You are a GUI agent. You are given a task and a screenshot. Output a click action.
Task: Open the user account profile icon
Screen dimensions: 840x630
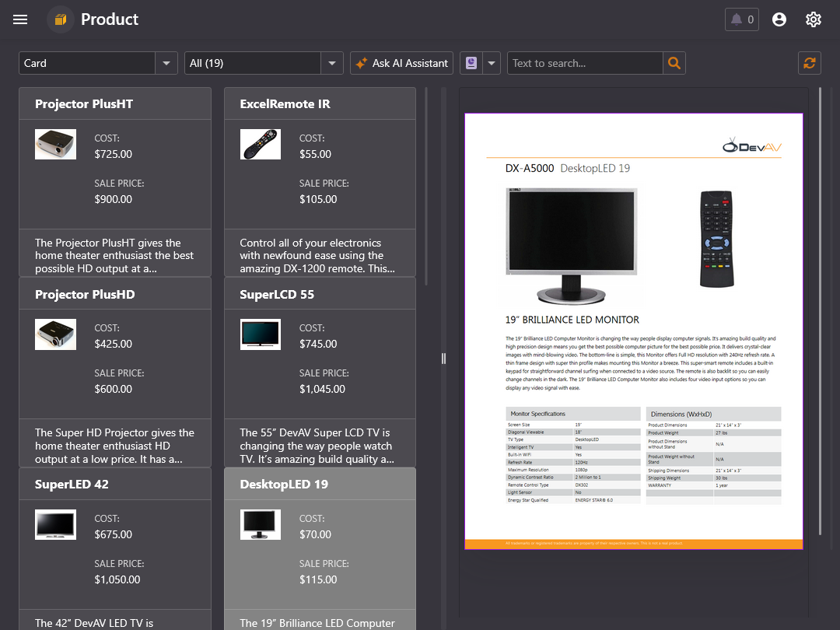[x=779, y=19]
